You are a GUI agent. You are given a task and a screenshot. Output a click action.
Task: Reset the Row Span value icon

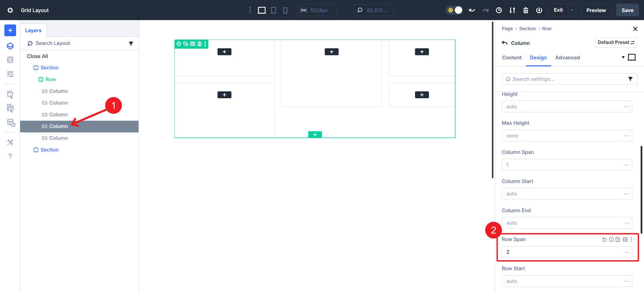click(604, 239)
